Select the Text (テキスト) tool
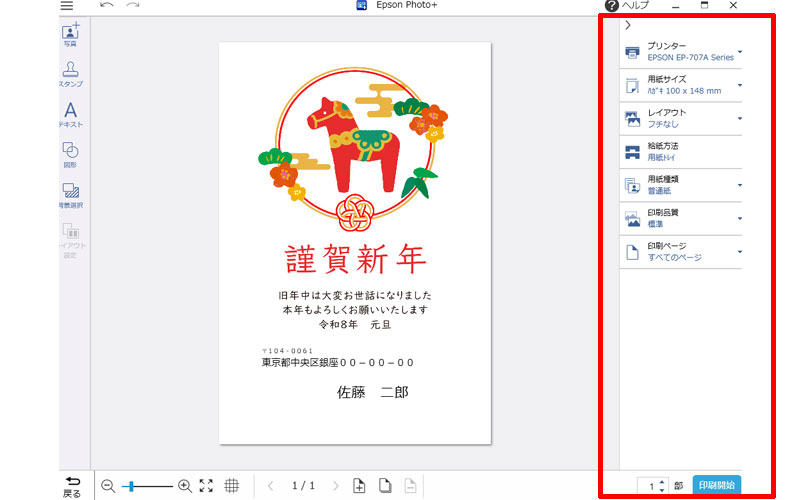800x500 pixels. (x=70, y=115)
